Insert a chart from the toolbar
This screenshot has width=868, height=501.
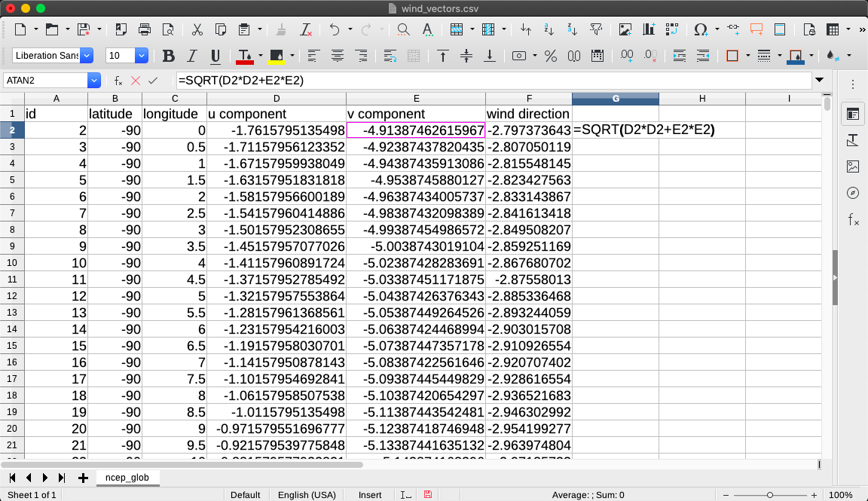[x=649, y=30]
